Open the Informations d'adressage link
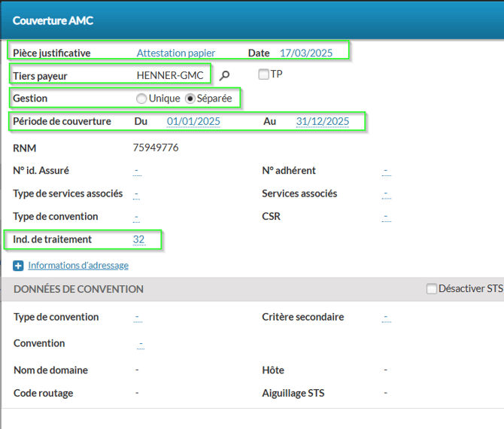 78,266
